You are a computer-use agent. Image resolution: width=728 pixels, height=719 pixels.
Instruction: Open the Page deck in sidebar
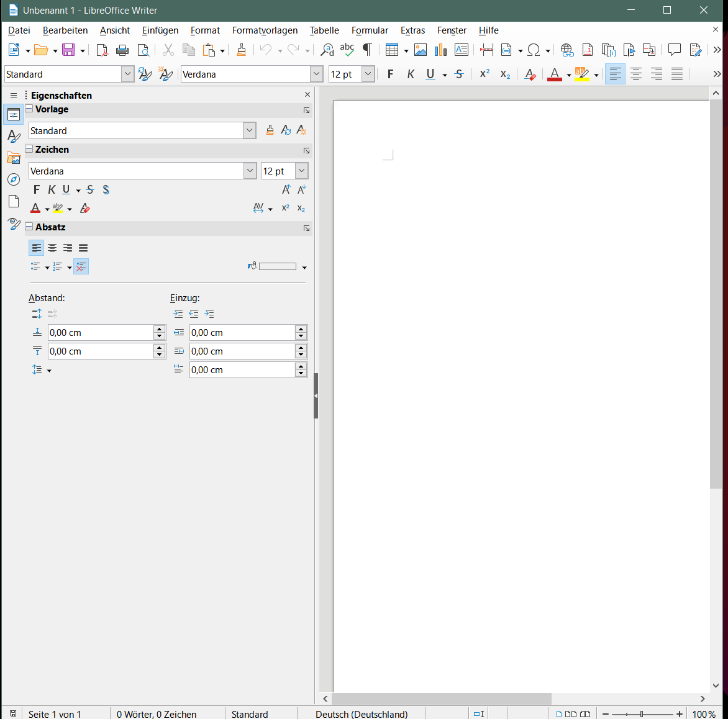pos(14,201)
